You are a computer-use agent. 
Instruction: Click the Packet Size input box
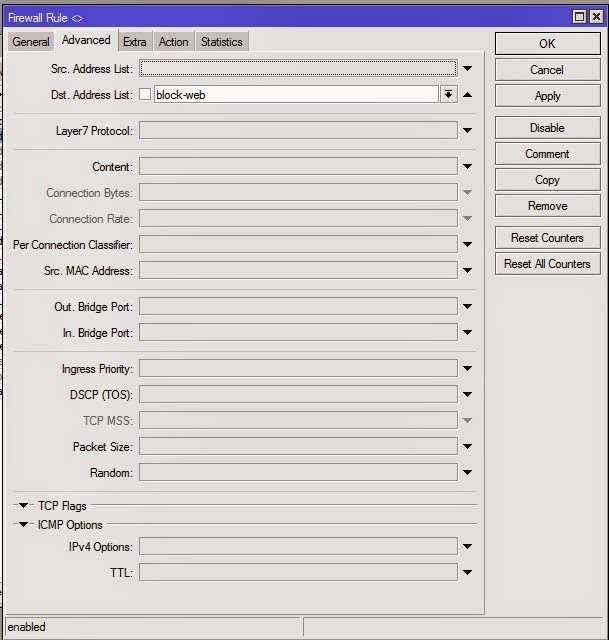click(x=298, y=447)
